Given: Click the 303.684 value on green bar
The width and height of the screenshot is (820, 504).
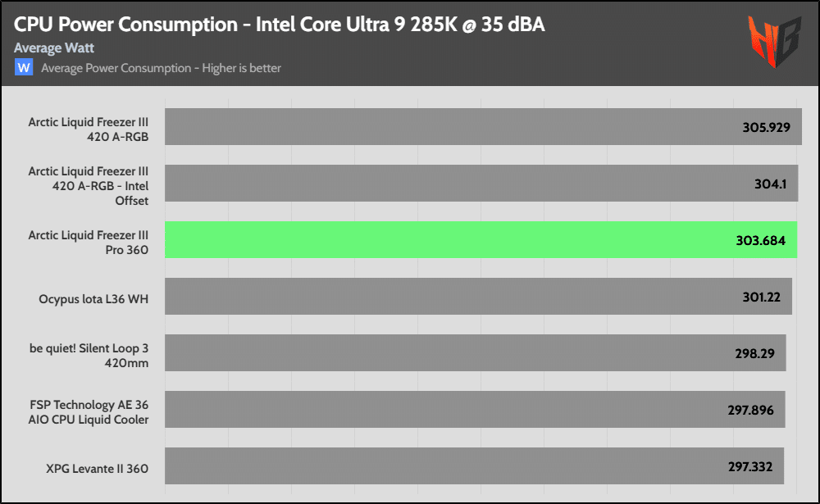Looking at the screenshot, I should tap(761, 241).
